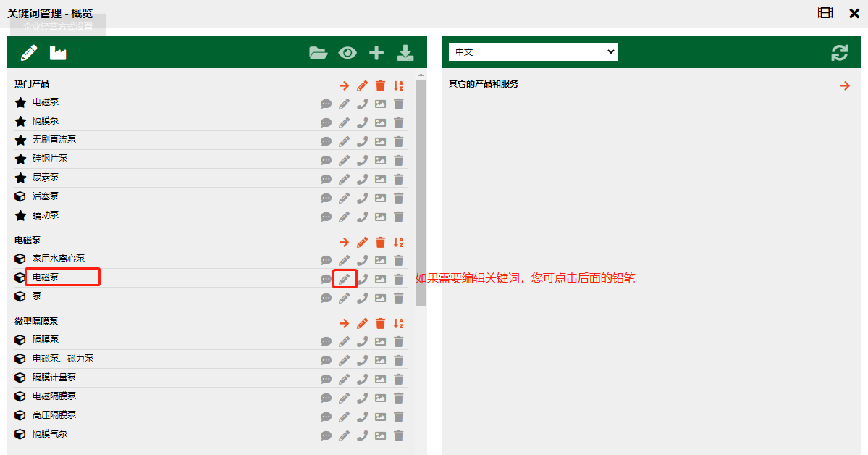Select the 家用水离心泵 keyword
The width and height of the screenshot is (868, 455).
59,259
